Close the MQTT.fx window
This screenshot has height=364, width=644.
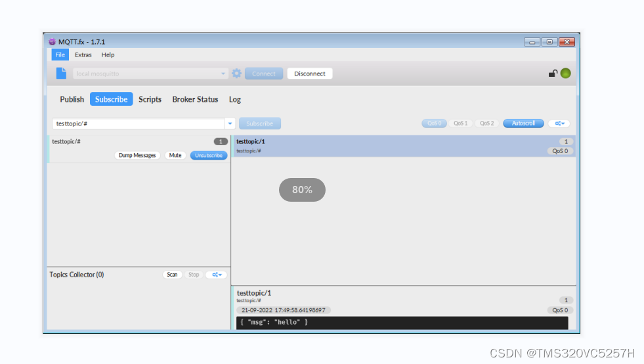pyautogui.click(x=567, y=42)
